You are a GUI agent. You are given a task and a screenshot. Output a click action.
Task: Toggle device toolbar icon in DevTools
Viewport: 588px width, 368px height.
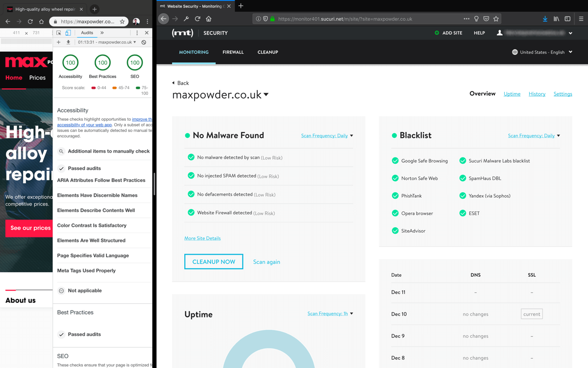(x=68, y=33)
